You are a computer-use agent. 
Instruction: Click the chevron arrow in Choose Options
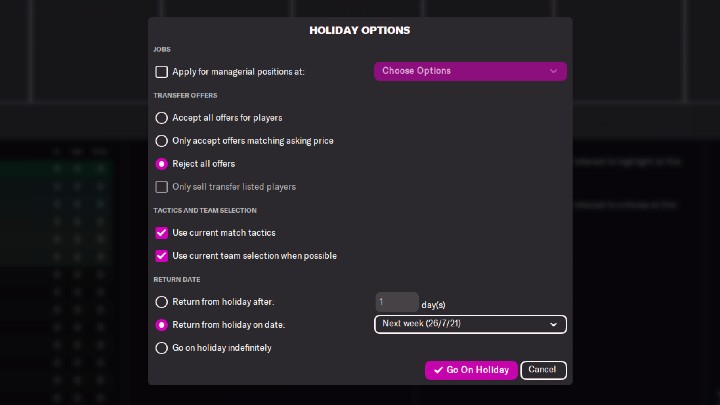pyautogui.click(x=554, y=71)
